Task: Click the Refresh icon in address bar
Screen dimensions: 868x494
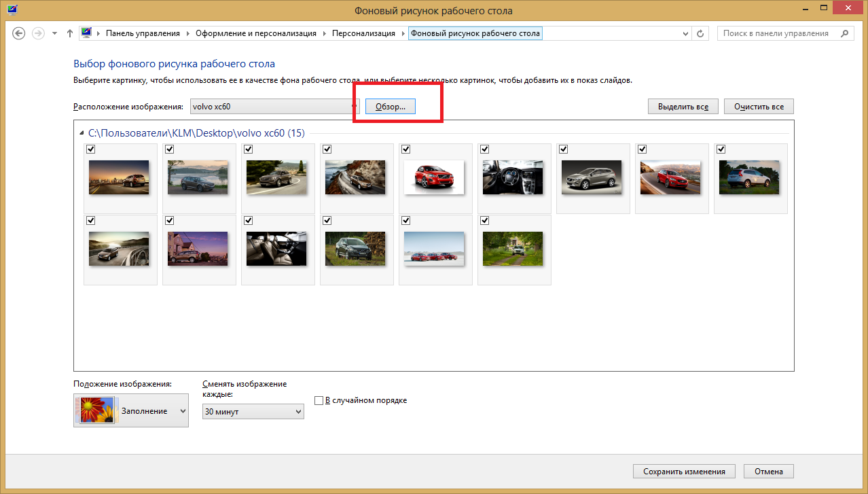Action: coord(702,33)
